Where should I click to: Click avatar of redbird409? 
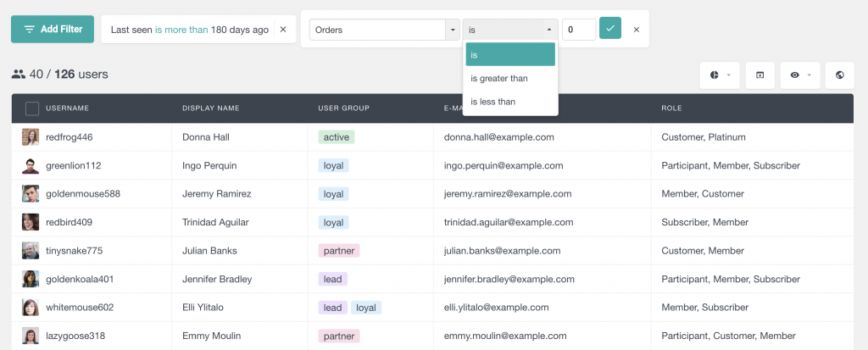[31, 222]
